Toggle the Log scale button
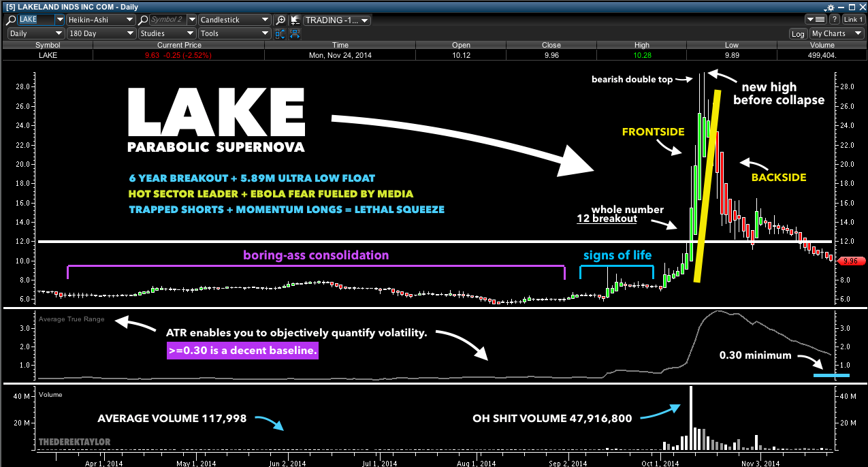 (x=798, y=33)
